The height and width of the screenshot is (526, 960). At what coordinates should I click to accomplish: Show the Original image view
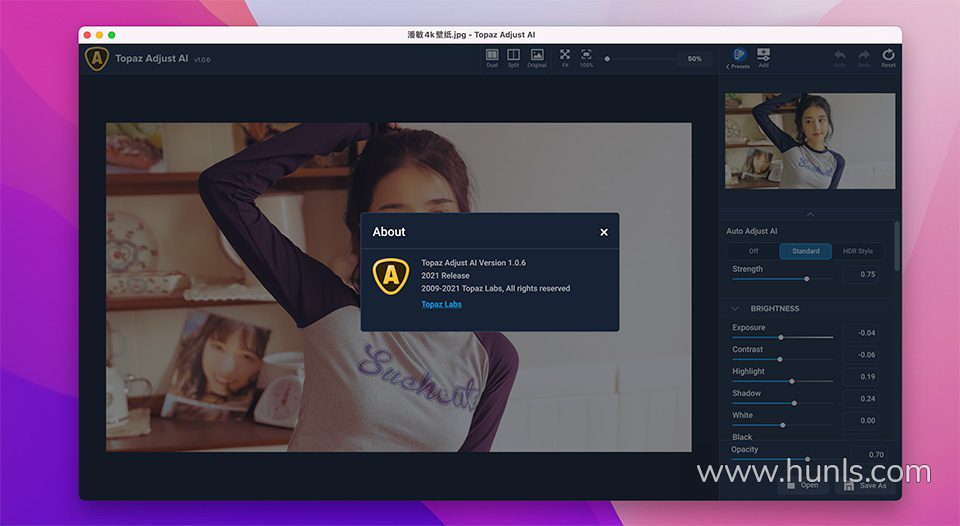coord(537,58)
